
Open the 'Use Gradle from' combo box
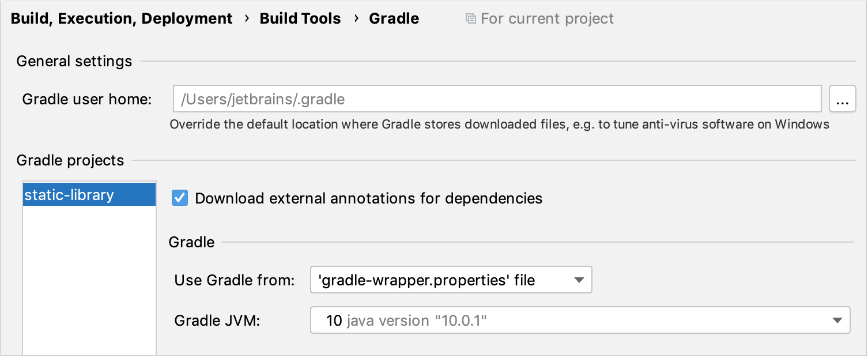451,280
